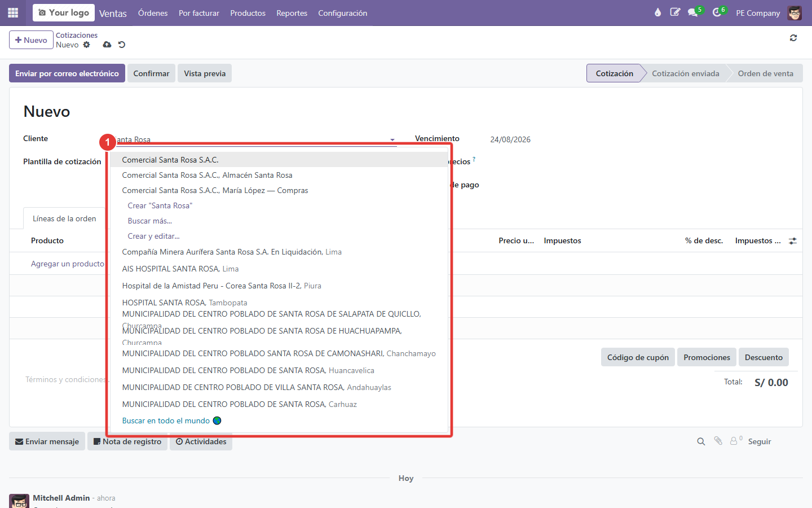Open the Reportes menu
Image resolution: width=812 pixels, height=508 pixels.
(292, 13)
